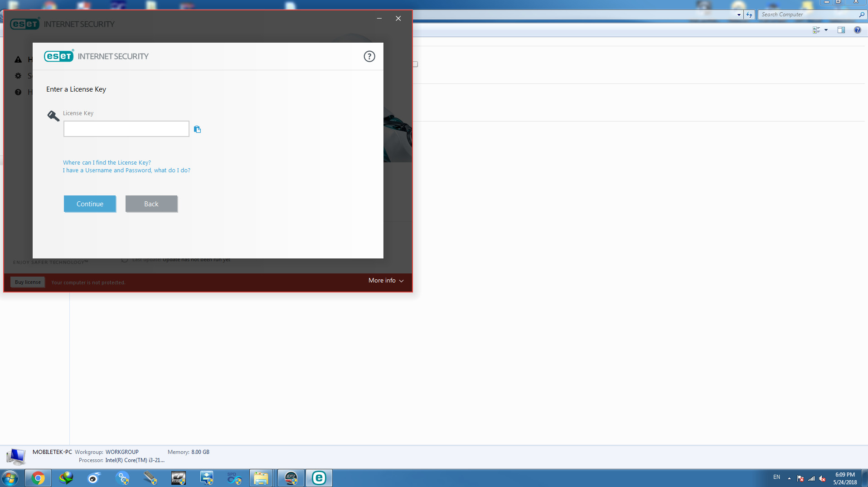Image resolution: width=868 pixels, height=487 pixels.
Task: Expand the More info section
Action: (x=386, y=281)
